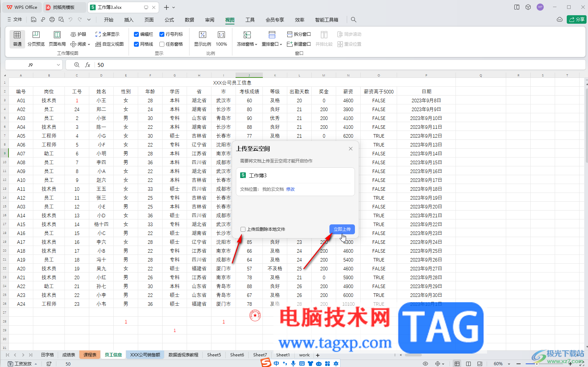Reset zoom to 100% in ribbon
The image size is (588, 367).
pyautogui.click(x=221, y=39)
